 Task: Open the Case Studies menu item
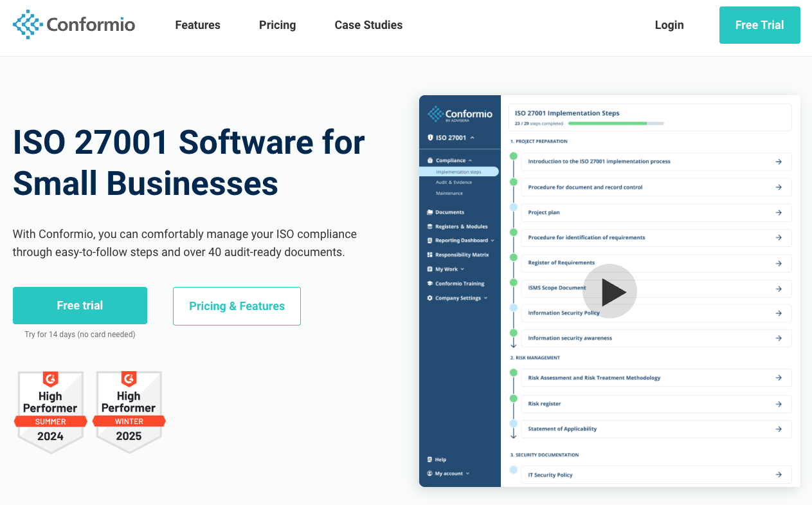(x=368, y=25)
